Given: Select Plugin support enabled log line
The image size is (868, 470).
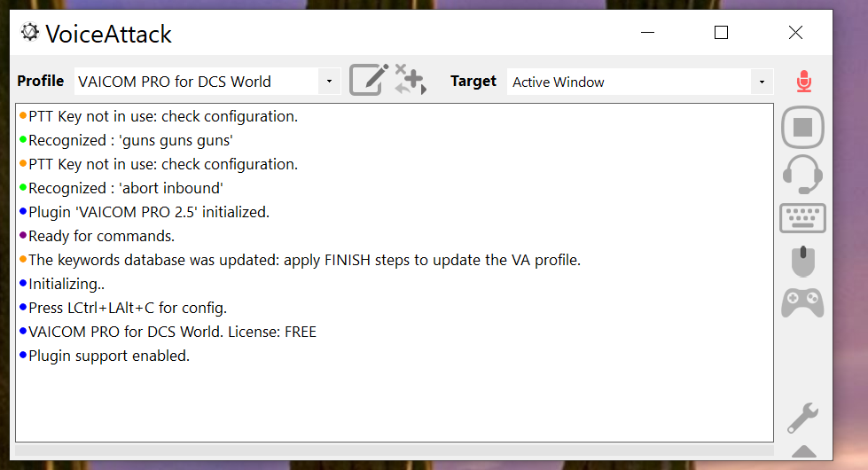Looking at the screenshot, I should pos(105,356).
